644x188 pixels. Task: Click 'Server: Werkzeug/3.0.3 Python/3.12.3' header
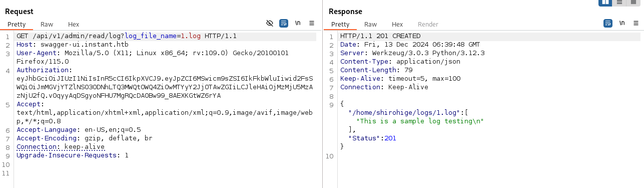point(412,53)
